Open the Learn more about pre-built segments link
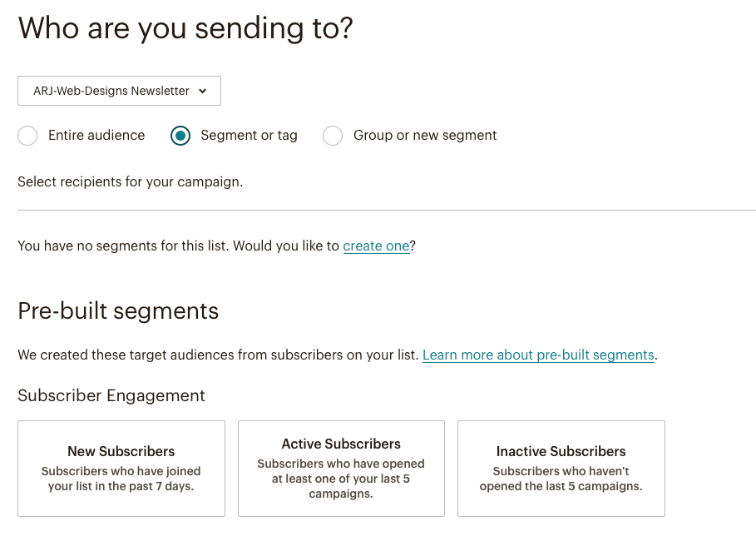The width and height of the screenshot is (756, 541). [538, 355]
